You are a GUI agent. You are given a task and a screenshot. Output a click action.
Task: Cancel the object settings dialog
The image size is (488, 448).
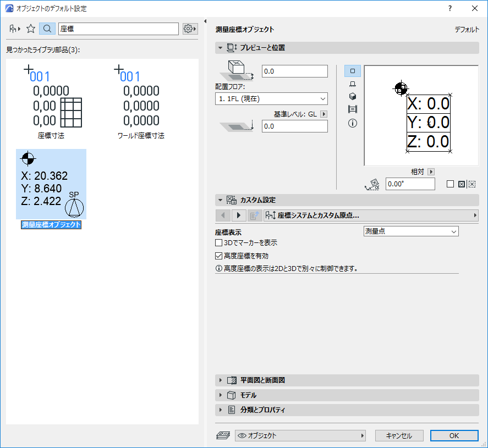[x=399, y=435]
